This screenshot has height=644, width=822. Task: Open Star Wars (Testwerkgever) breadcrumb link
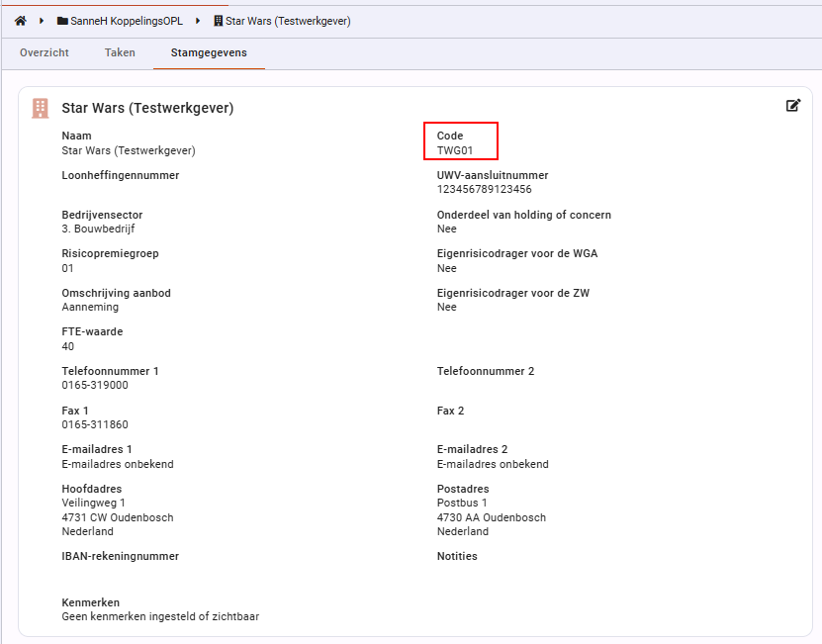click(288, 21)
